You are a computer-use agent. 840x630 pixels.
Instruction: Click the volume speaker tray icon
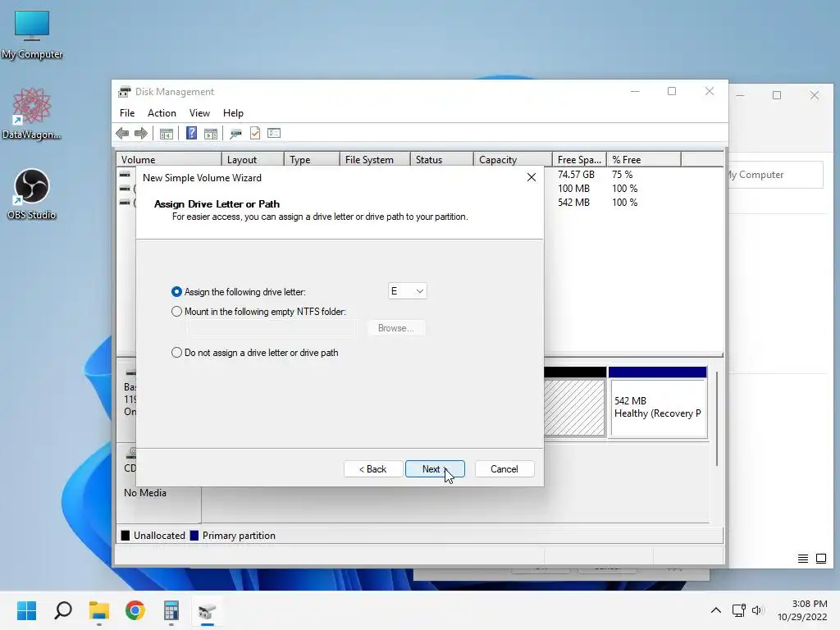(x=756, y=609)
